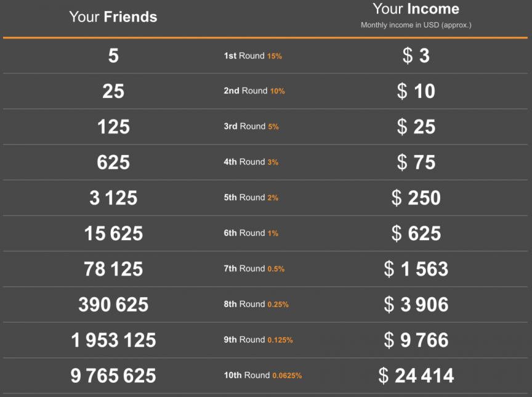Image resolution: width=532 pixels, height=397 pixels.
Task: Select the 8th Round 0.25% label
Action: click(256, 304)
